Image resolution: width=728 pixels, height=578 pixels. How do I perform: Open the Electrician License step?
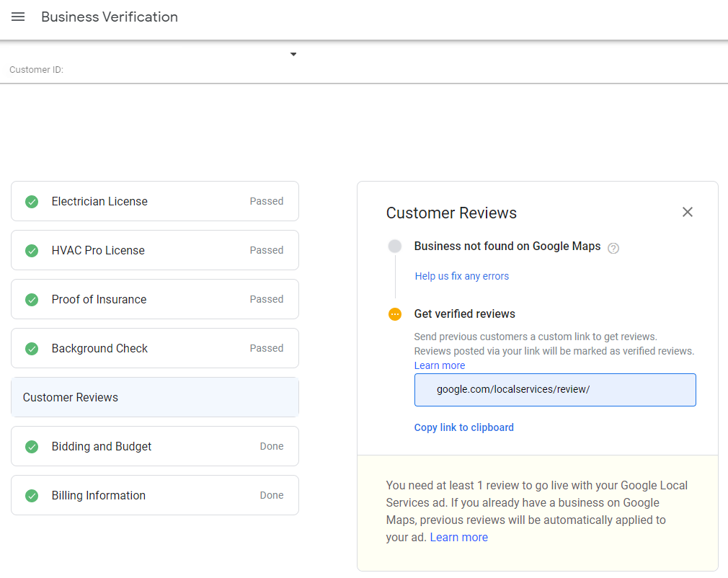154,202
